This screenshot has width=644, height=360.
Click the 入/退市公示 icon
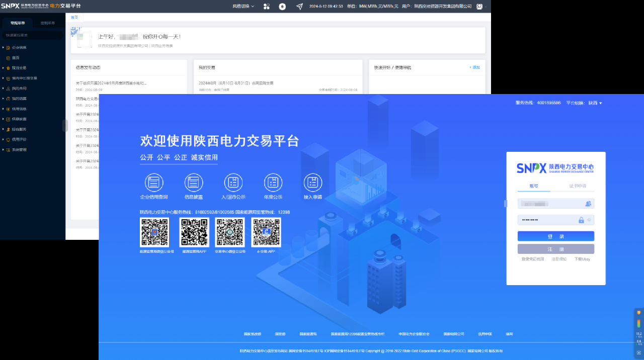coord(233,182)
